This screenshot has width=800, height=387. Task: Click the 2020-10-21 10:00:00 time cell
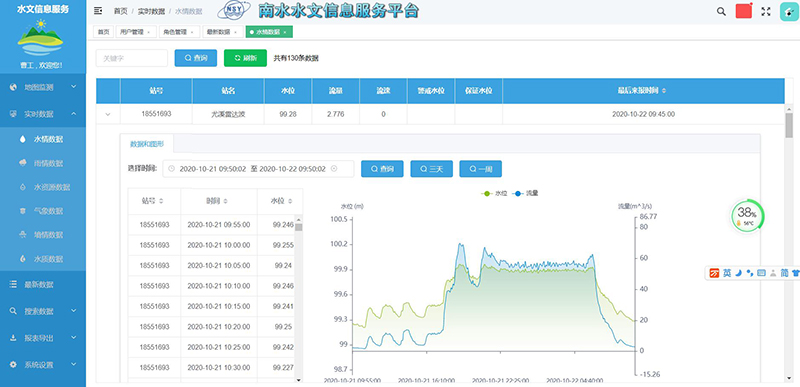[x=219, y=245]
